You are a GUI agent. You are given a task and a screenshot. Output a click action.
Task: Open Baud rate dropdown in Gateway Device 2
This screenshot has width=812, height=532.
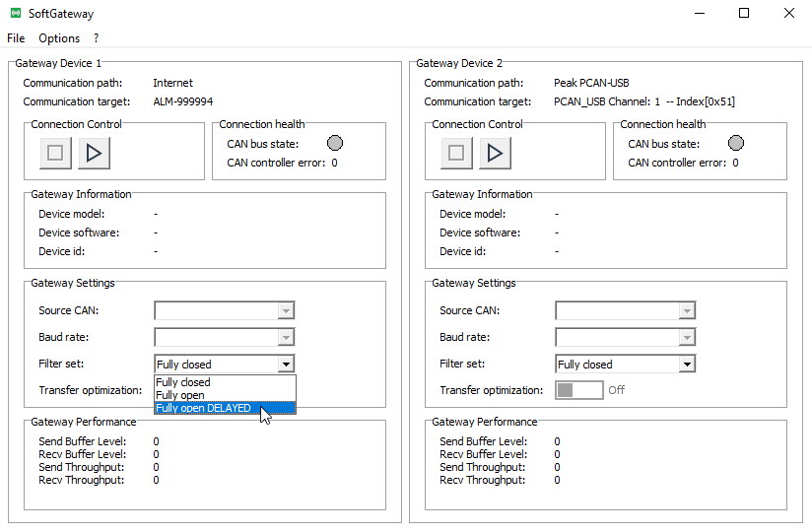[x=626, y=337]
